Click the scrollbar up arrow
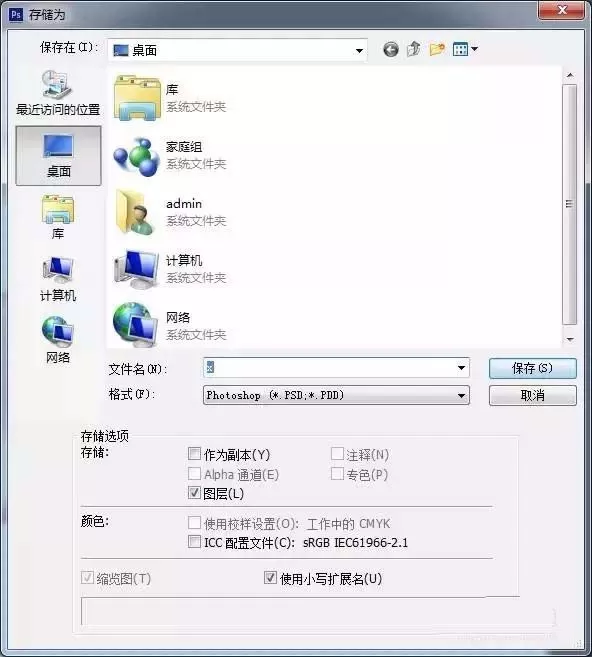Viewport: 592px width, 657px height. point(570,75)
